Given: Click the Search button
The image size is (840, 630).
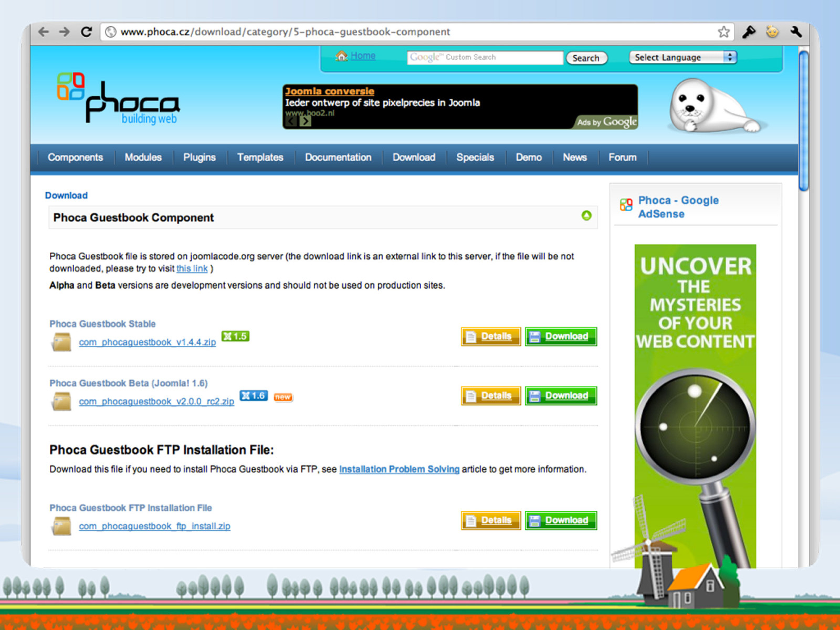Looking at the screenshot, I should [586, 58].
